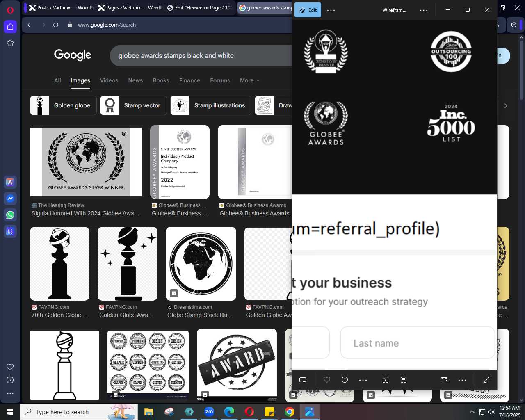Viewport: 525px width, 420px height.
Task: Click the www.google.com/search address bar
Action: [x=107, y=25]
